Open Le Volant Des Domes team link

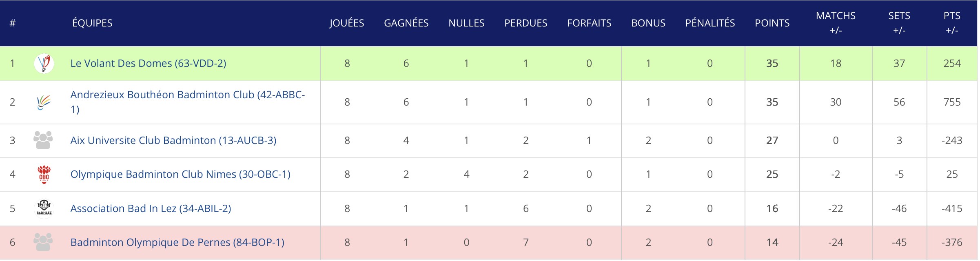(x=148, y=64)
